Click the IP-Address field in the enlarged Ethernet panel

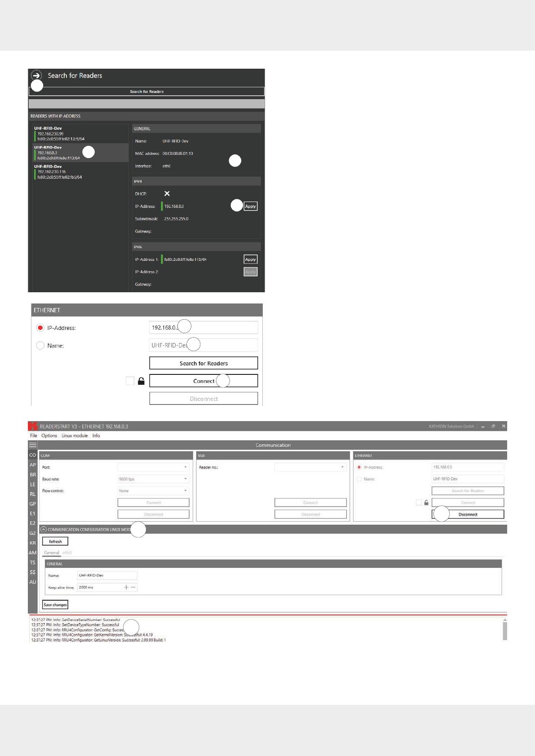203,328
